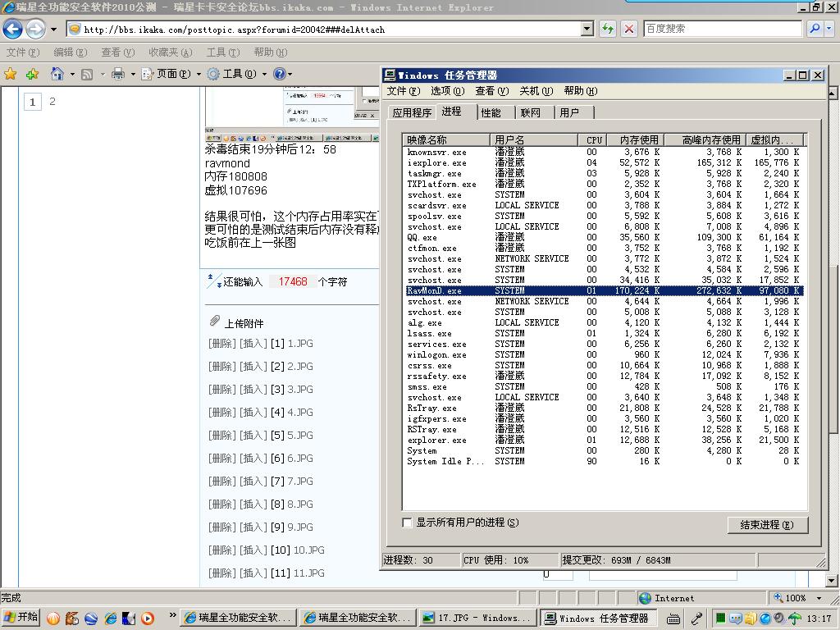The image size is (840, 630).
Task: Click the refresh page icon
Action: click(x=608, y=29)
